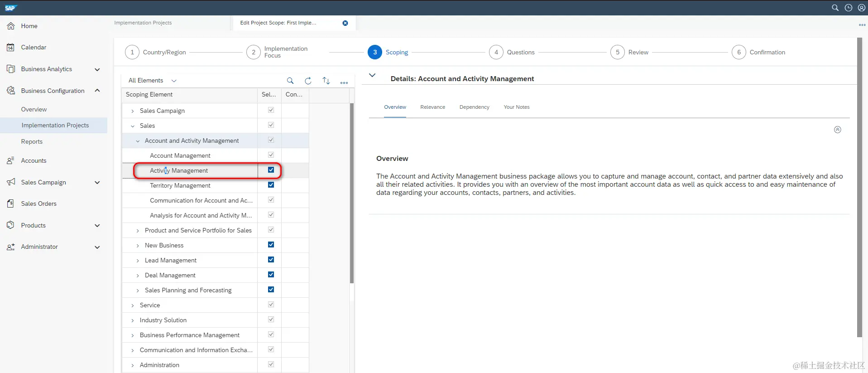Collapse the overview section with round arrow icon
Screen dimensions: 868x373
coord(837,130)
